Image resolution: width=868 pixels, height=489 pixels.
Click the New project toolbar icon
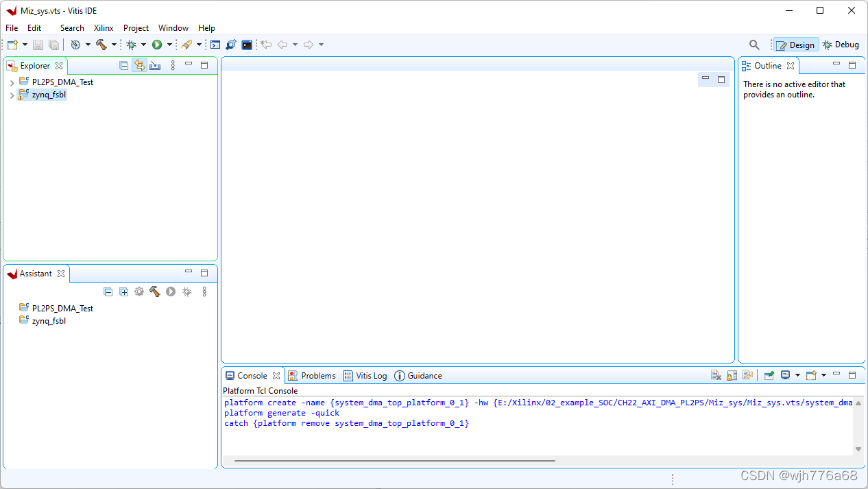12,45
